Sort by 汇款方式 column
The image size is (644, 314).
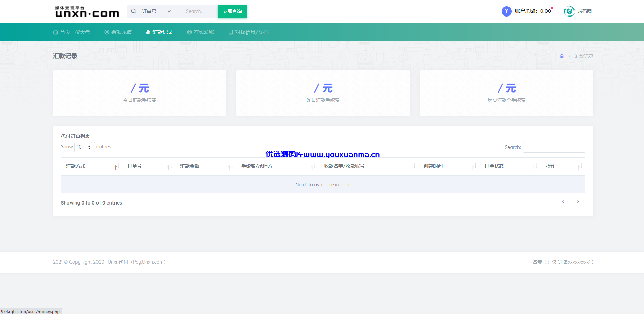click(x=91, y=166)
